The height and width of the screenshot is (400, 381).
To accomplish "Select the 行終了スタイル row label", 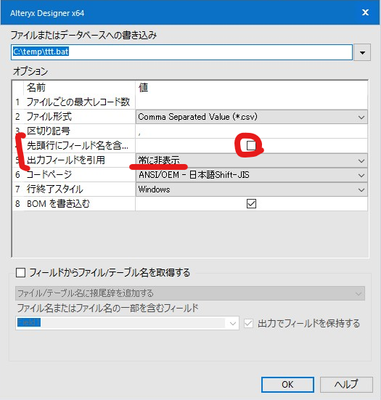I will pyautogui.click(x=55, y=189).
